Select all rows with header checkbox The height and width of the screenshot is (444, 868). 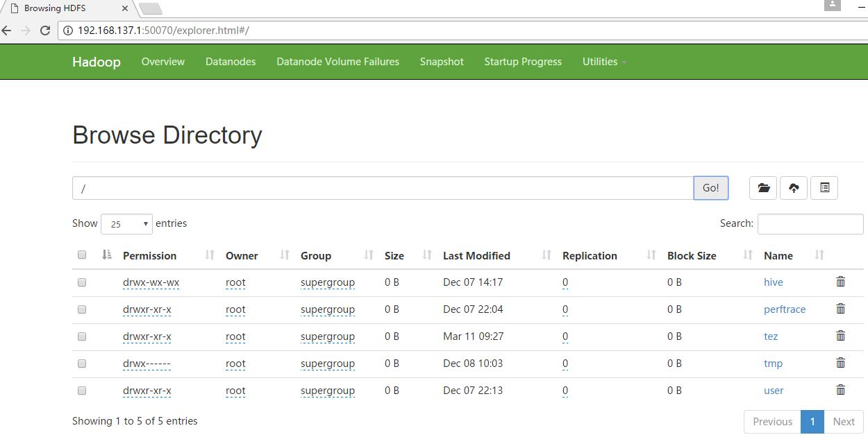pos(82,255)
